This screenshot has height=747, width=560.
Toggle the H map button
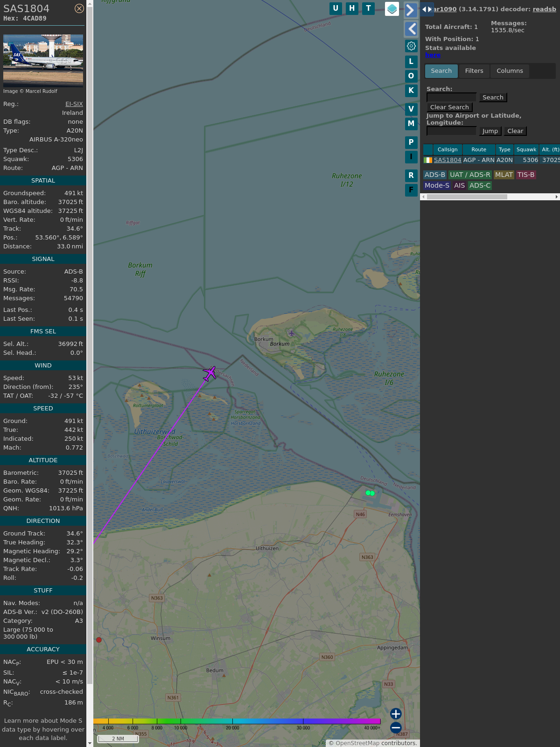click(352, 8)
